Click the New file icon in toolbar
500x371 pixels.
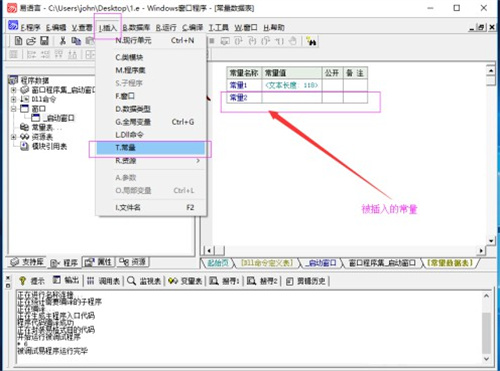click(x=19, y=41)
